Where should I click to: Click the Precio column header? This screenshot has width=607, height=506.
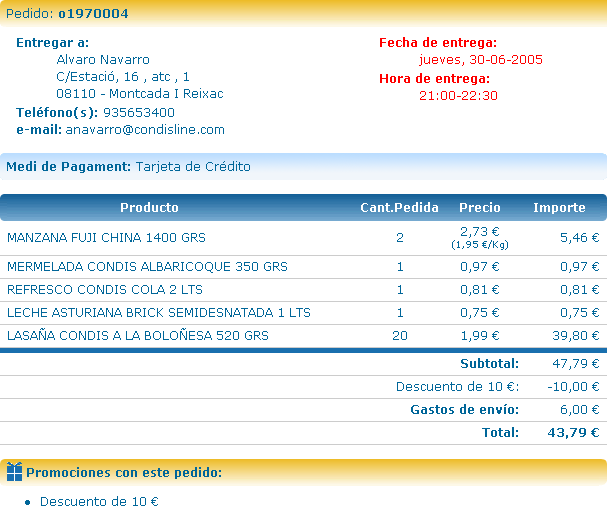click(x=480, y=208)
